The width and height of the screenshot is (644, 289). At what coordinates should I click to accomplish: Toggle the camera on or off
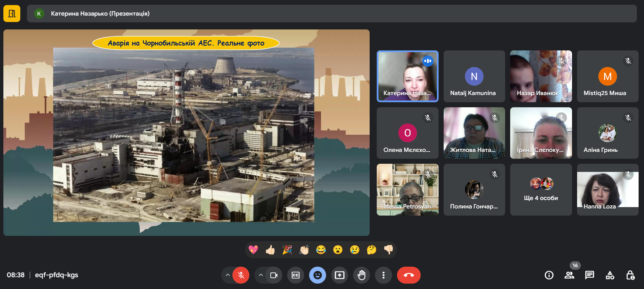[274, 275]
